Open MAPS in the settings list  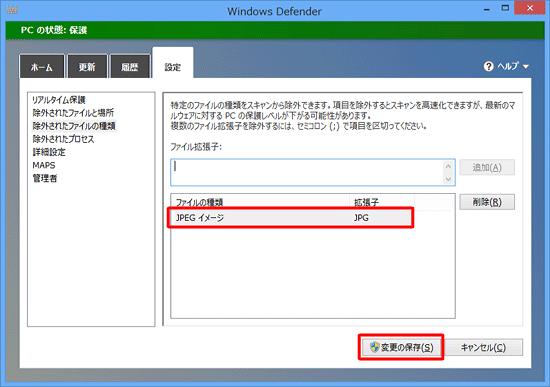coord(44,165)
